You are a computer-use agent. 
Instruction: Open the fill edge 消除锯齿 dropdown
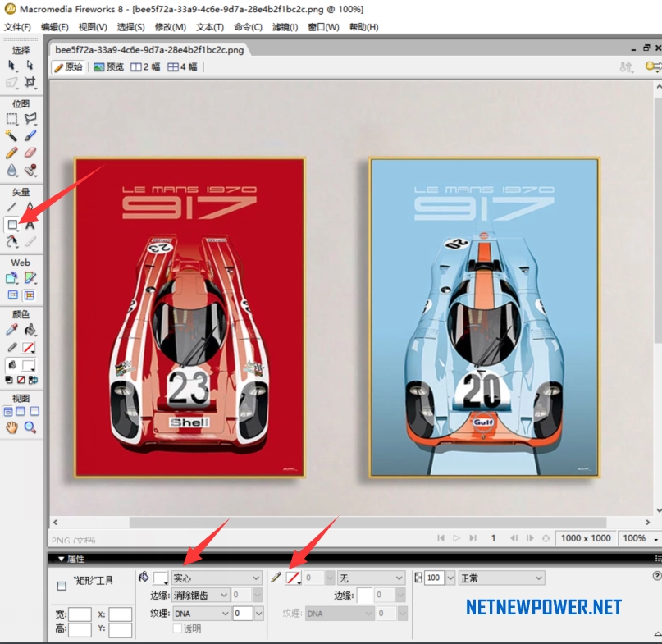pyautogui.click(x=200, y=596)
